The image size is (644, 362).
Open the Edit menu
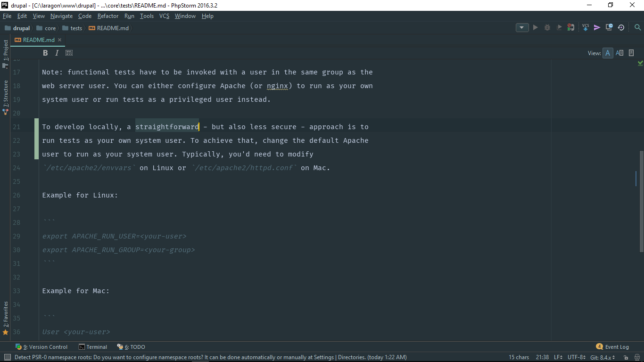pos(22,16)
